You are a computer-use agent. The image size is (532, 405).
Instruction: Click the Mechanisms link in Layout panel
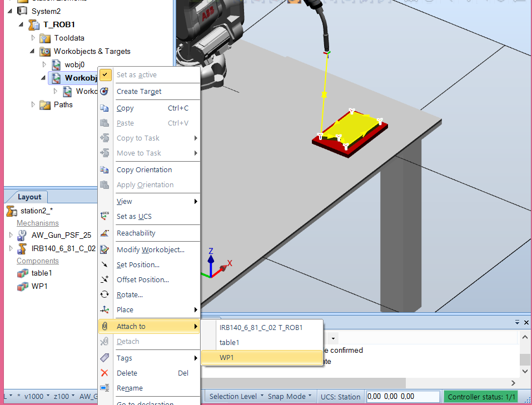[37, 223]
